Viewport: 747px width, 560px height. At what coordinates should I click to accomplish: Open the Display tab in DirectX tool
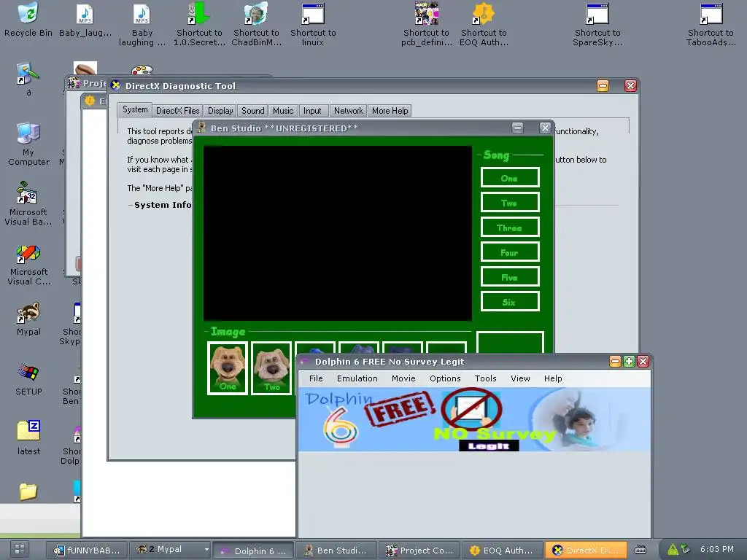click(220, 111)
